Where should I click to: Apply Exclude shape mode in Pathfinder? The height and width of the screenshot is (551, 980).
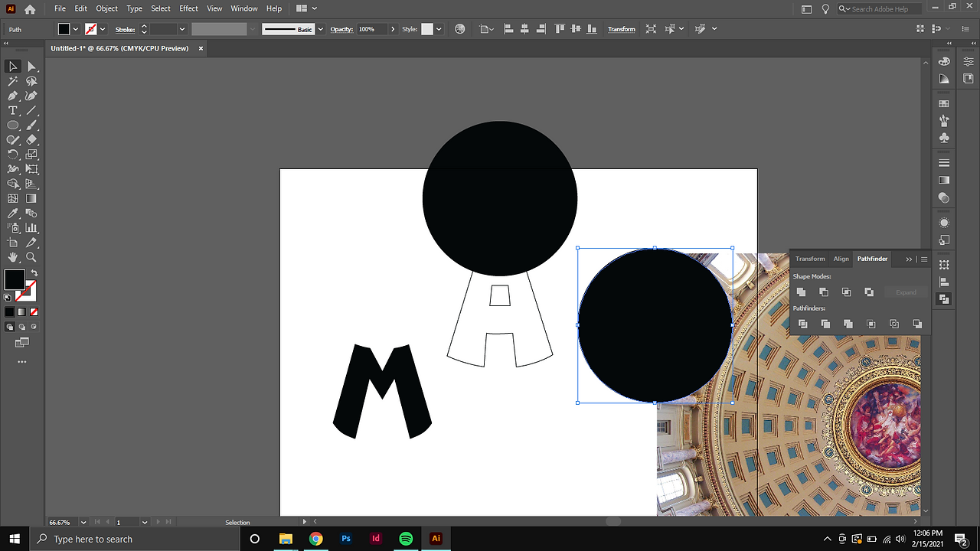point(869,292)
